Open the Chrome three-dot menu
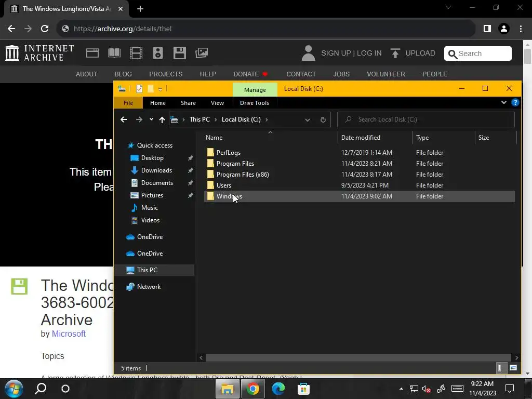 (x=521, y=29)
